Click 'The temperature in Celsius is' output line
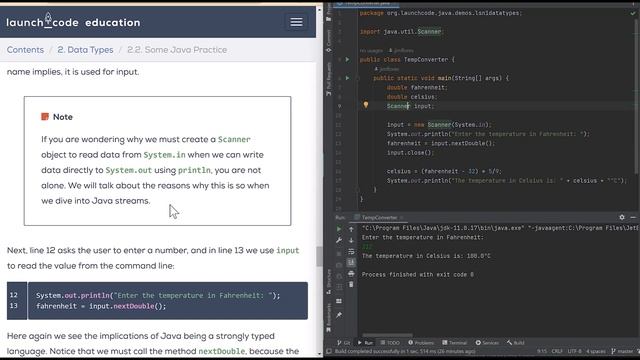Viewport: 640px width, 360px height. tap(426, 256)
